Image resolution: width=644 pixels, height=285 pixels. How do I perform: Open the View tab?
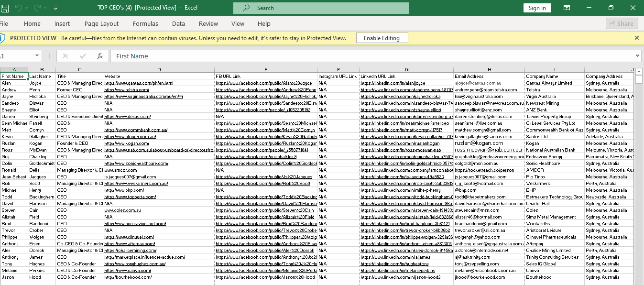coord(238,24)
